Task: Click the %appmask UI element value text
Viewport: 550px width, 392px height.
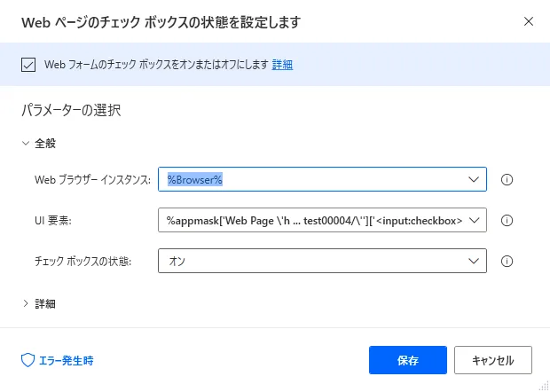Action: 314,220
